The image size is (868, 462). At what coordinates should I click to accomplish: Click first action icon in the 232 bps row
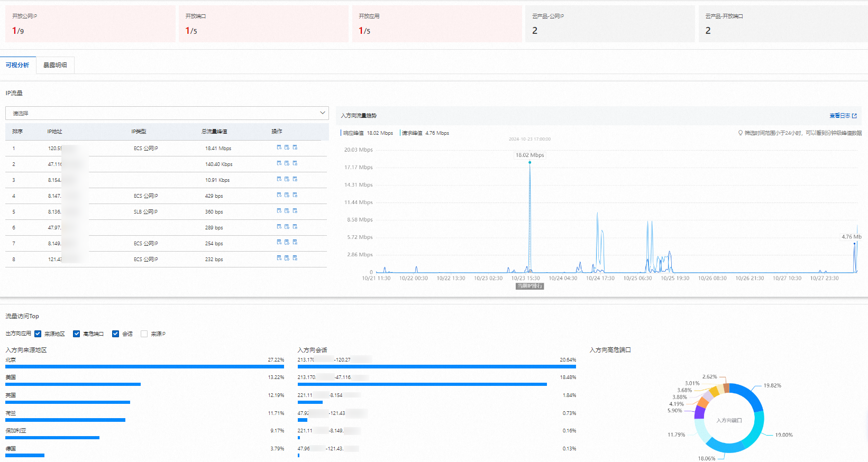[279, 258]
